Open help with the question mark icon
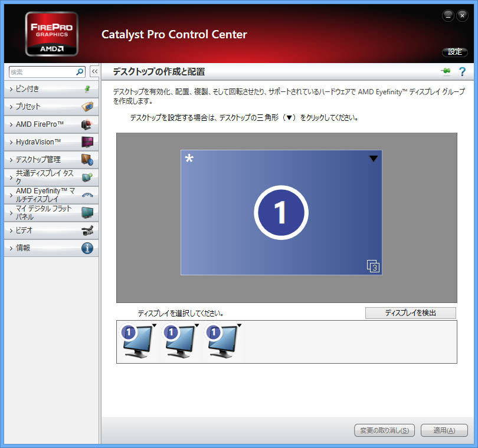 [x=462, y=71]
